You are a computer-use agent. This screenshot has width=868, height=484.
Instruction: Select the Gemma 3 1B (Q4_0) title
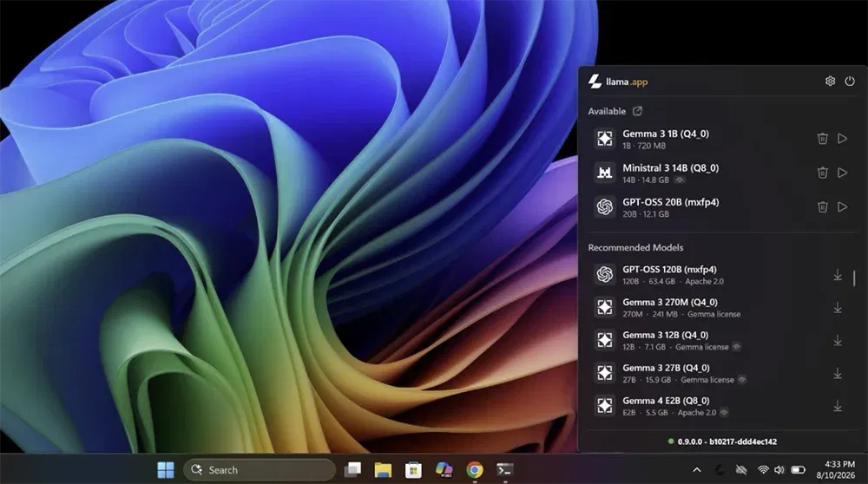point(666,134)
